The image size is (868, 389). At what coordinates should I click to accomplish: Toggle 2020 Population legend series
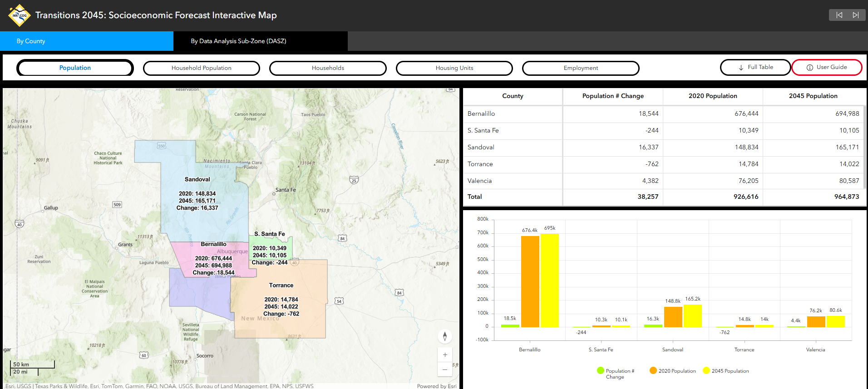pos(653,371)
